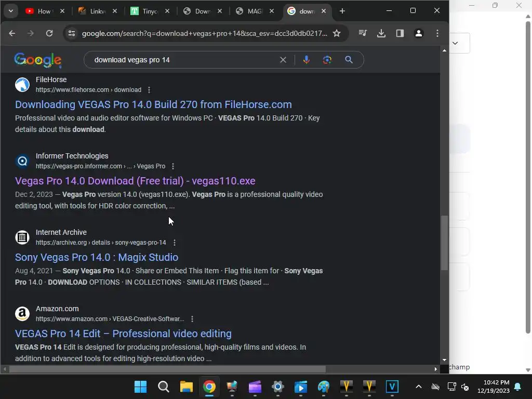532x399 pixels.
Task: Open Sony Vegas Pro 14.0 : Magix Studio link
Action: [x=97, y=257]
